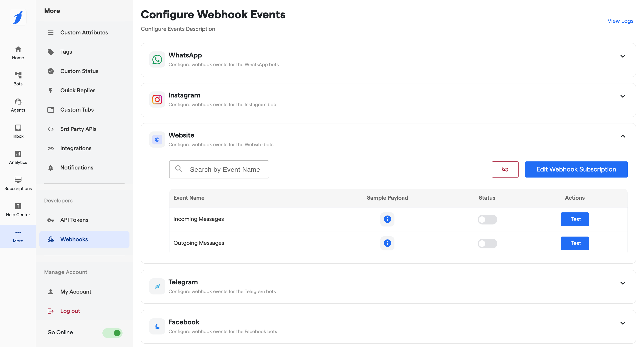Click Edit Webhook Subscription button
The image size is (644, 347).
[576, 169]
